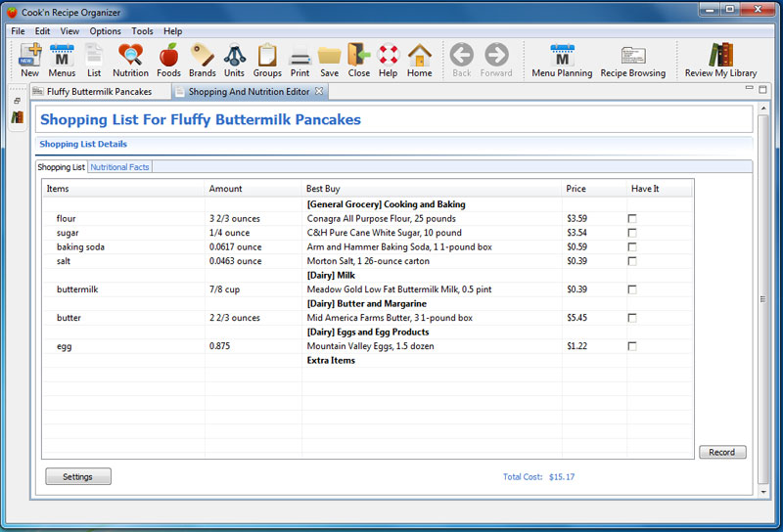Viewport: 783px width, 532px height.
Task: Open the Menus calendar icon
Action: [62, 60]
